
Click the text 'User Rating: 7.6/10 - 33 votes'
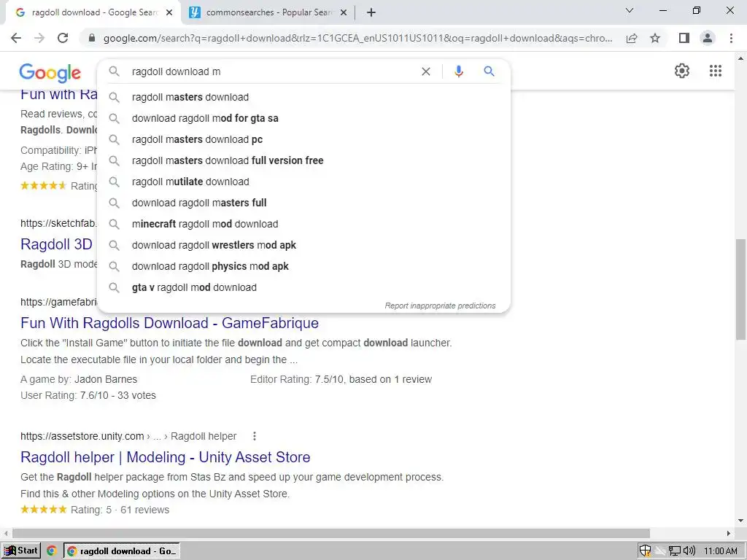(88, 396)
